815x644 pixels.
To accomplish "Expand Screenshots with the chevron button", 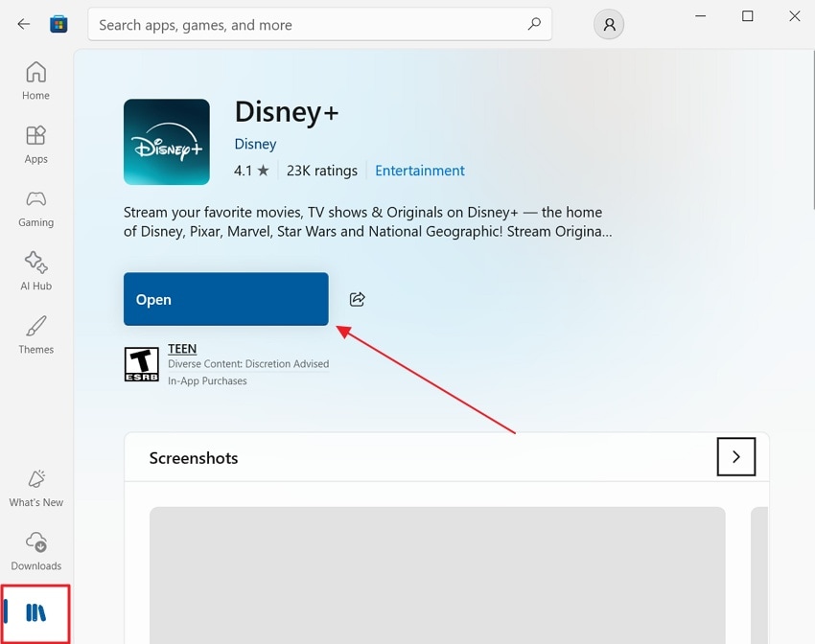I will pyautogui.click(x=736, y=456).
